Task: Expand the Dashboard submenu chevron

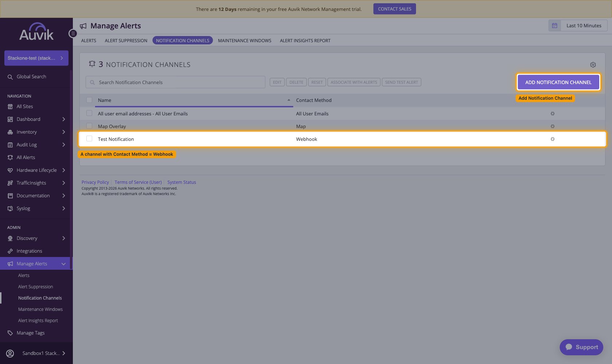Action: tap(64, 119)
